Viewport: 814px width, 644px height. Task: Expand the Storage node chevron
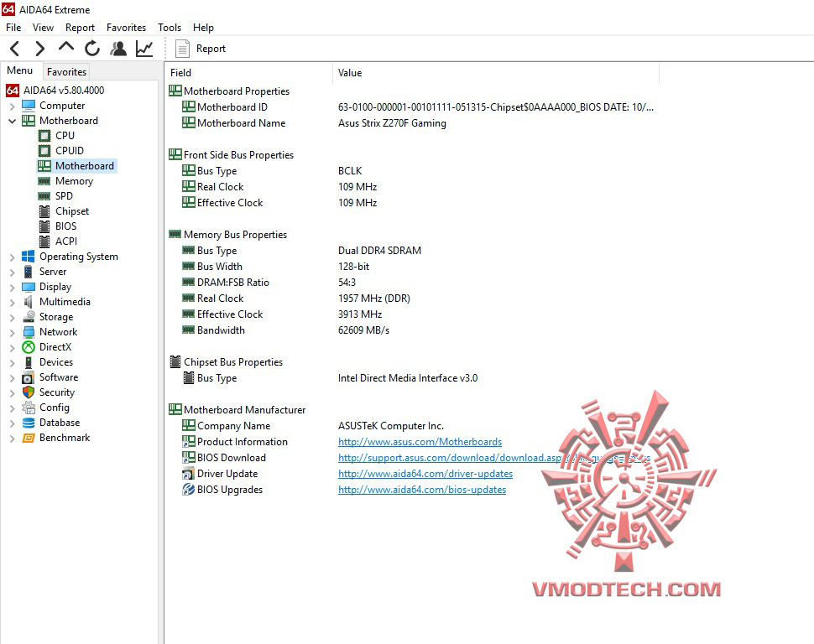coord(12,317)
